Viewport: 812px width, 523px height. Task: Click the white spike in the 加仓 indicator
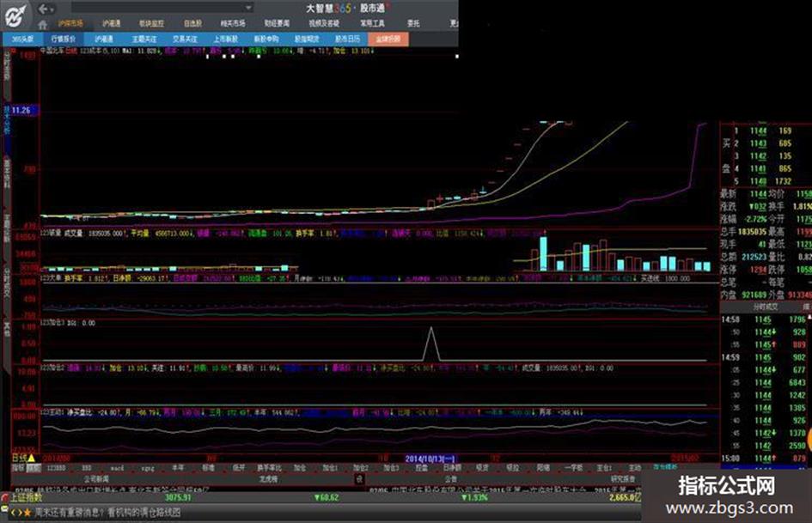[x=431, y=344]
